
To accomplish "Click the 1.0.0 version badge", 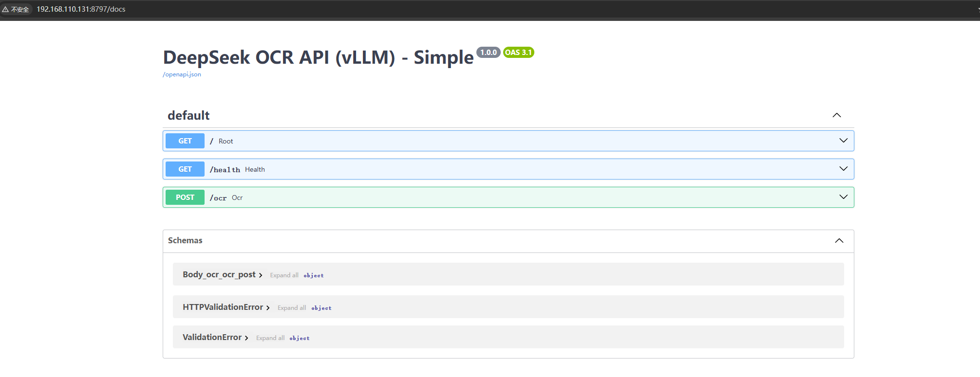I will (x=489, y=53).
